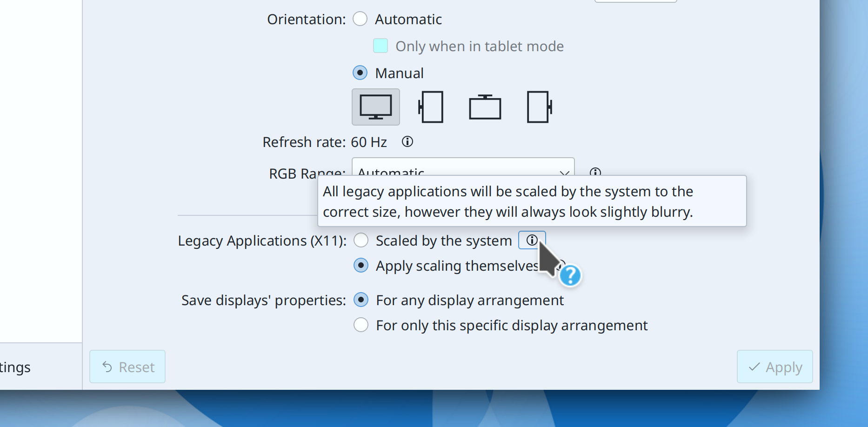Select the upside-down display orientation icon
Image resolution: width=868 pixels, height=427 pixels.
coord(485,107)
